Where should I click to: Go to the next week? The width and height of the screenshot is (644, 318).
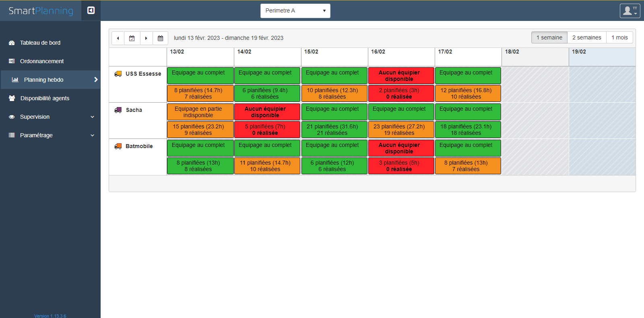[x=146, y=38]
